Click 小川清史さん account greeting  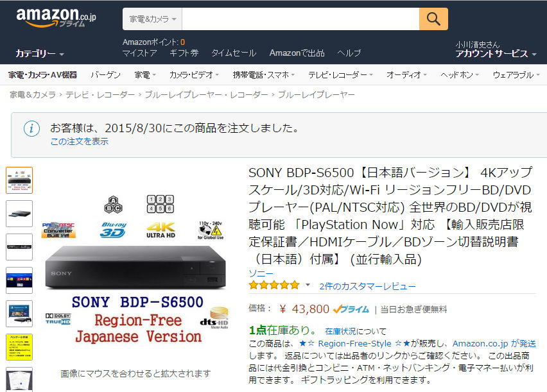pos(477,45)
